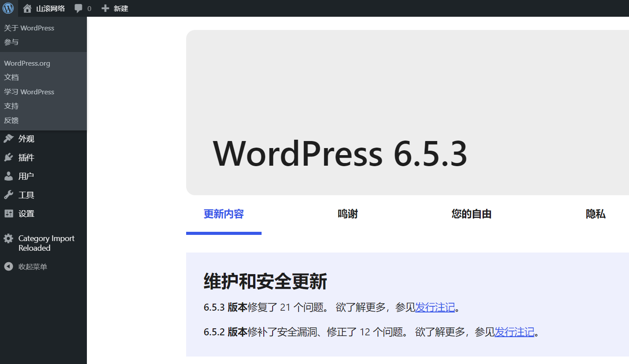Open the comments bubble icon
Image resolution: width=629 pixels, height=364 pixels.
pyautogui.click(x=79, y=8)
